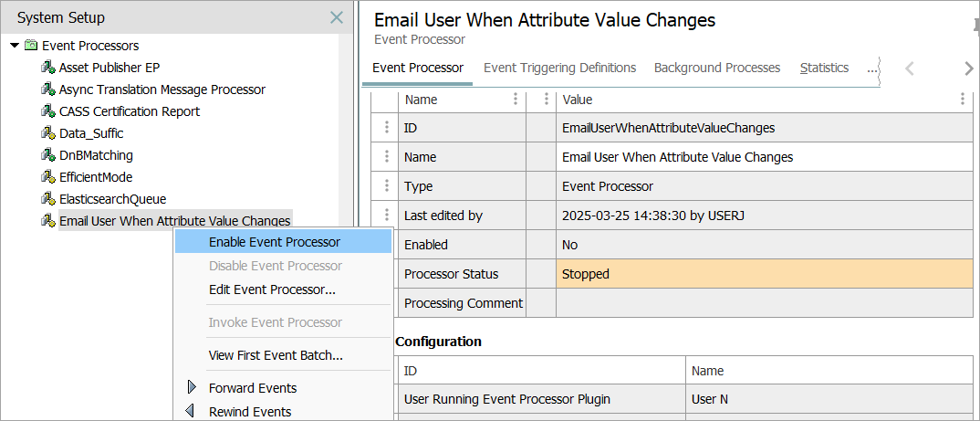Collapse the Event Processors tree node
This screenshot has width=980, height=421.
(15, 46)
